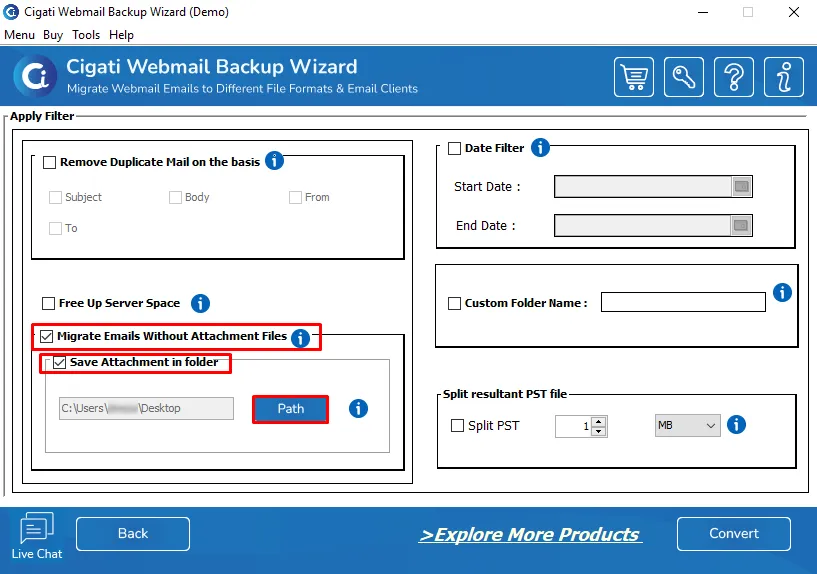Click the Start Date field

(x=643, y=186)
